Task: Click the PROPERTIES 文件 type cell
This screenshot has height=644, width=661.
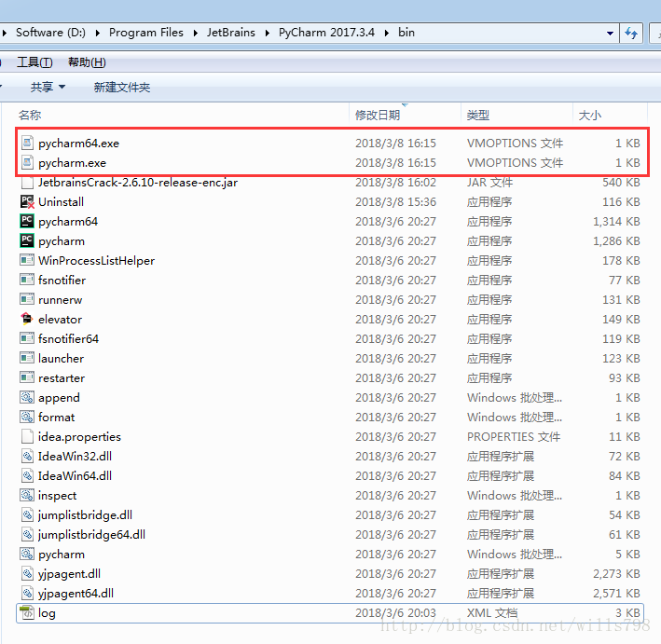Action: pos(514,437)
